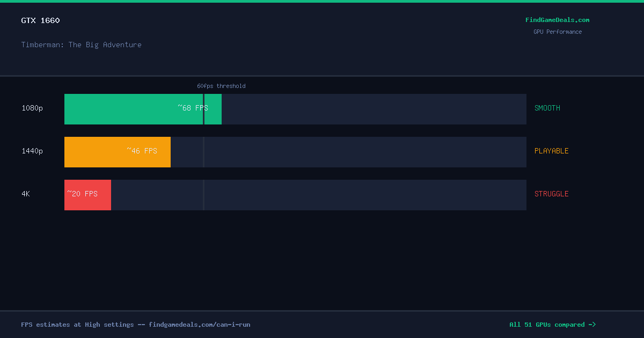Click the orange 1440p FPS bar
The height and width of the screenshot is (338, 644).
point(118,152)
